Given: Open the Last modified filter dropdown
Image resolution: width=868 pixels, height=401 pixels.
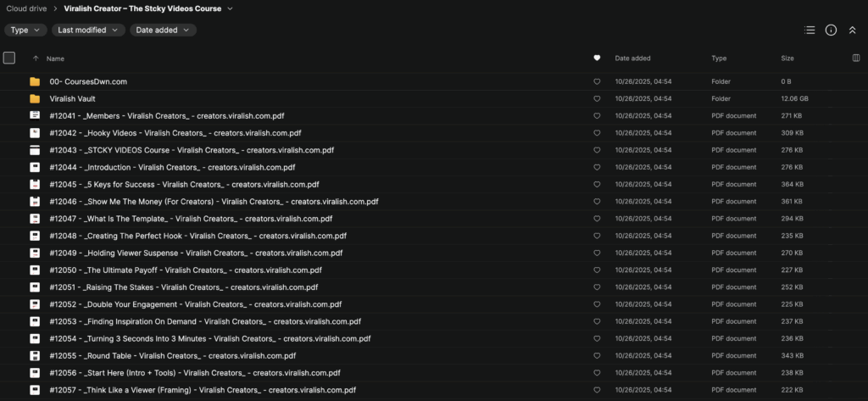Looking at the screenshot, I should coord(88,31).
